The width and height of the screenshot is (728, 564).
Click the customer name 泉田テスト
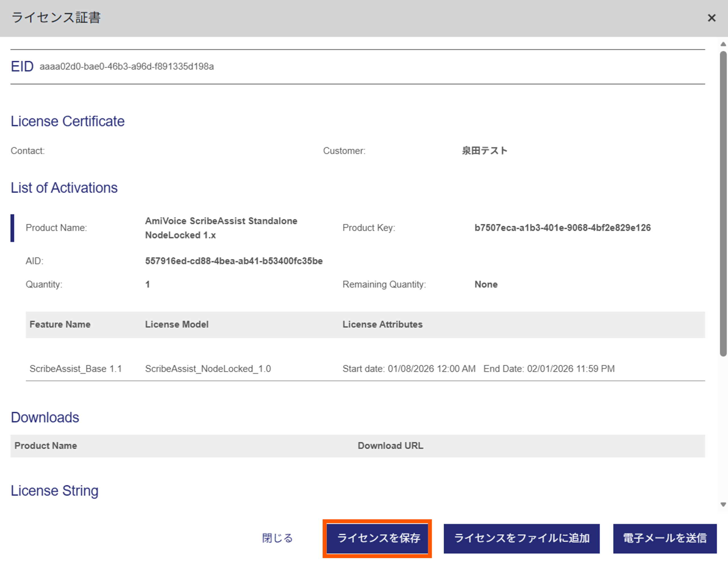click(x=484, y=151)
